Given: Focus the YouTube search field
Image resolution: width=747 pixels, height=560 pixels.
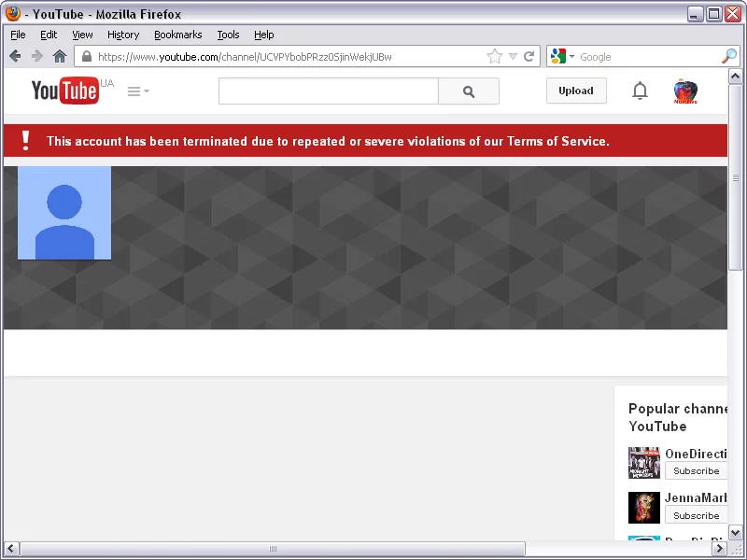Looking at the screenshot, I should (x=329, y=91).
